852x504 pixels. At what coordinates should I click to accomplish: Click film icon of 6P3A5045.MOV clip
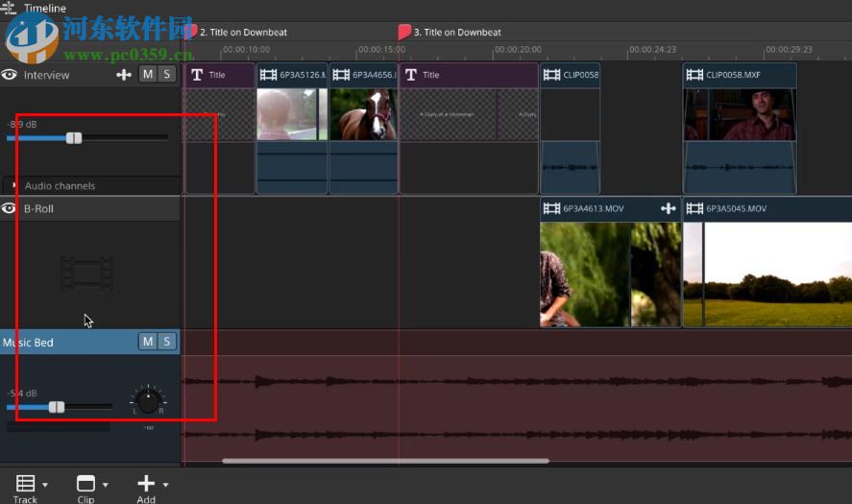pyautogui.click(x=694, y=208)
